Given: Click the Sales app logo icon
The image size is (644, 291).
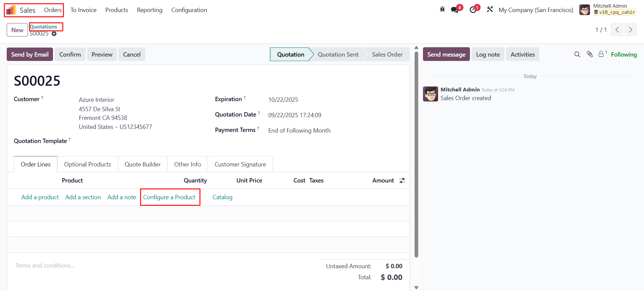Looking at the screenshot, I should pos(11,10).
